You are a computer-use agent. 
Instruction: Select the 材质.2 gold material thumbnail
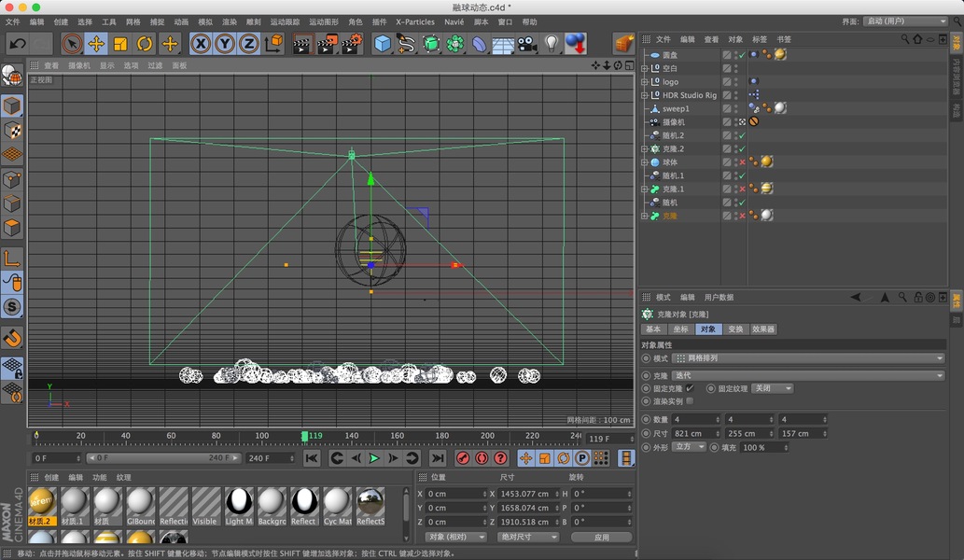(x=42, y=506)
